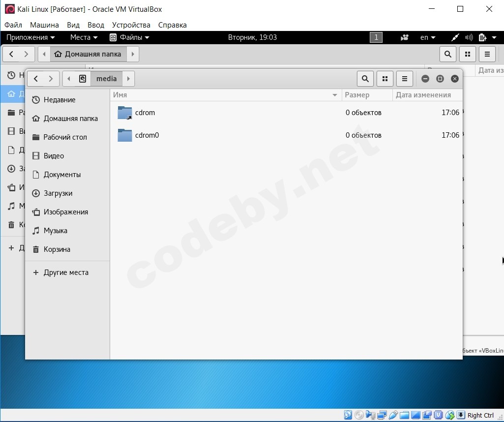Click the search icon in media window

point(365,79)
